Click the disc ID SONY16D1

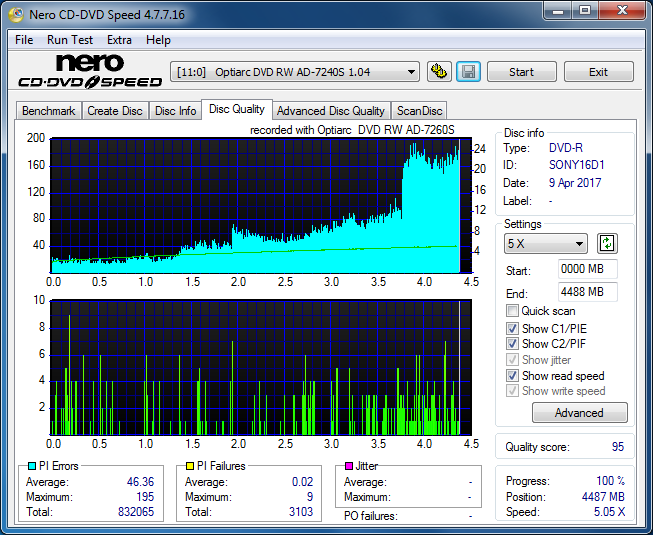[576, 165]
